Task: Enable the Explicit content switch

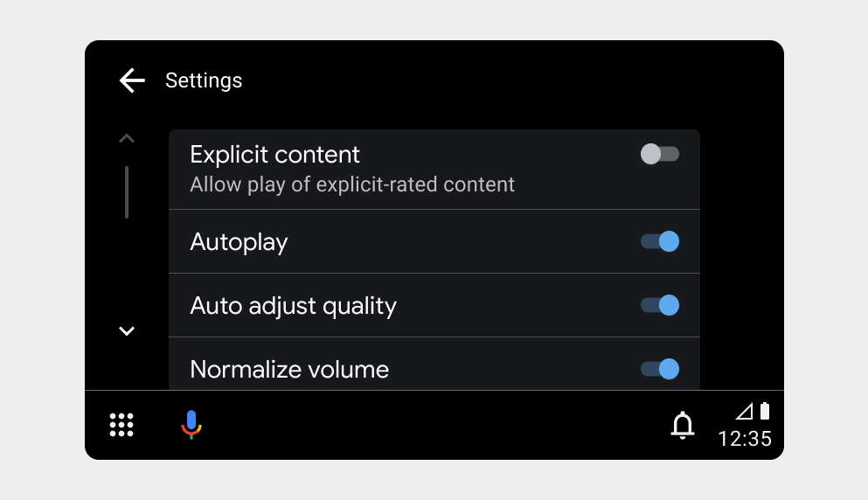Action: [x=660, y=155]
